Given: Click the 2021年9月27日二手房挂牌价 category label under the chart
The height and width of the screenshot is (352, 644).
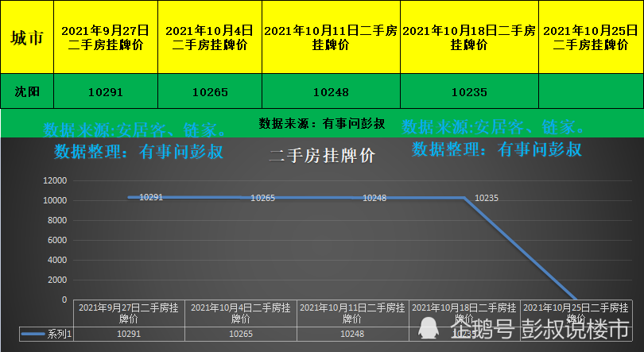Looking at the screenshot, I should pyautogui.click(x=129, y=313).
